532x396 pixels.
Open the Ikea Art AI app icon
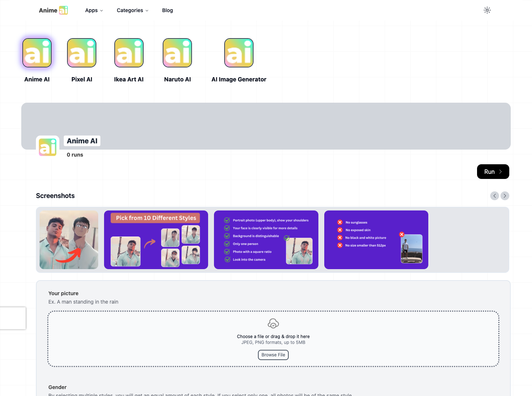129,53
